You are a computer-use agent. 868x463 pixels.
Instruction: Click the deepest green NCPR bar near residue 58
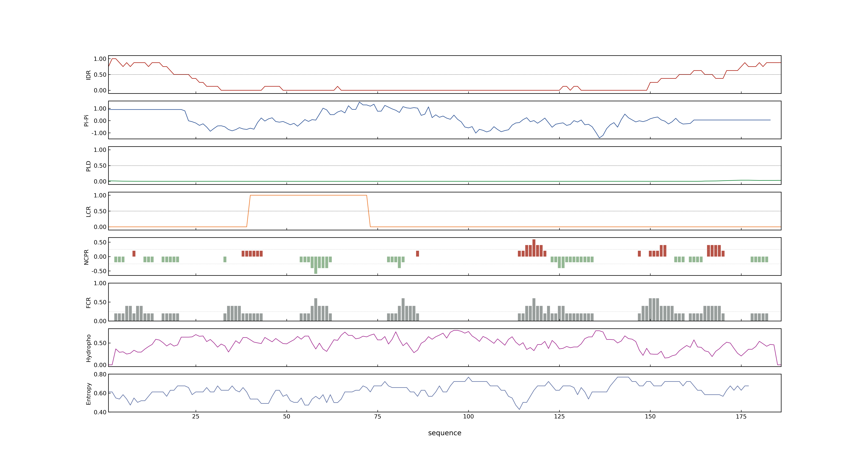[316, 265]
